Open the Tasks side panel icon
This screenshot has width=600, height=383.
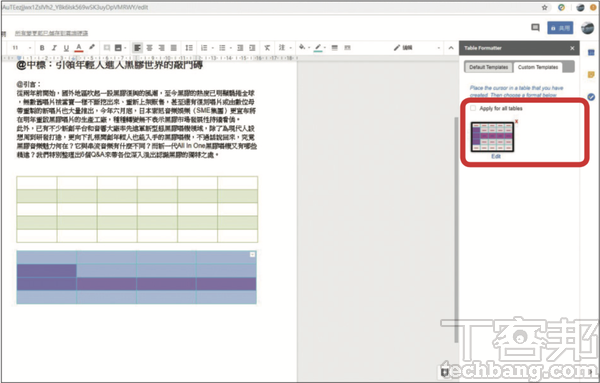591,97
